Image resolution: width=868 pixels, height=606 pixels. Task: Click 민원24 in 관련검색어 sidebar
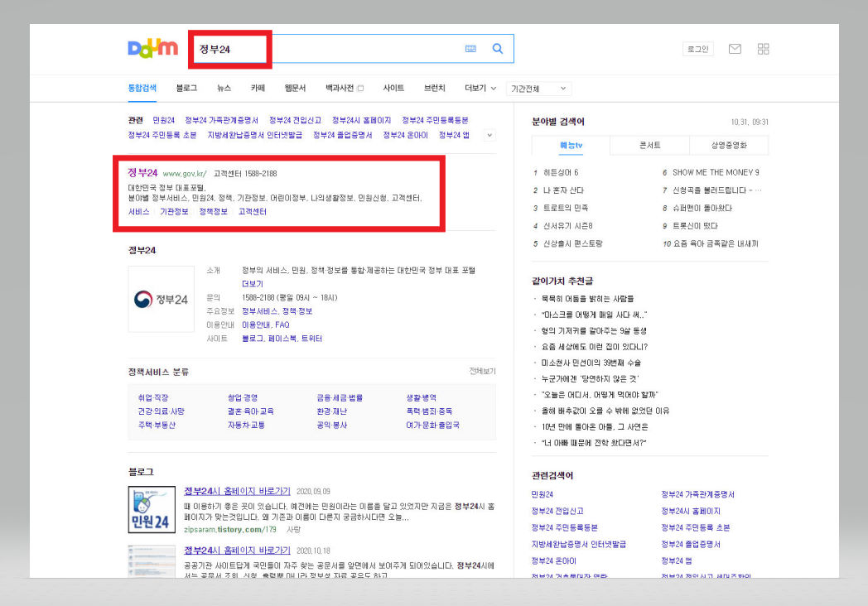pyautogui.click(x=542, y=495)
